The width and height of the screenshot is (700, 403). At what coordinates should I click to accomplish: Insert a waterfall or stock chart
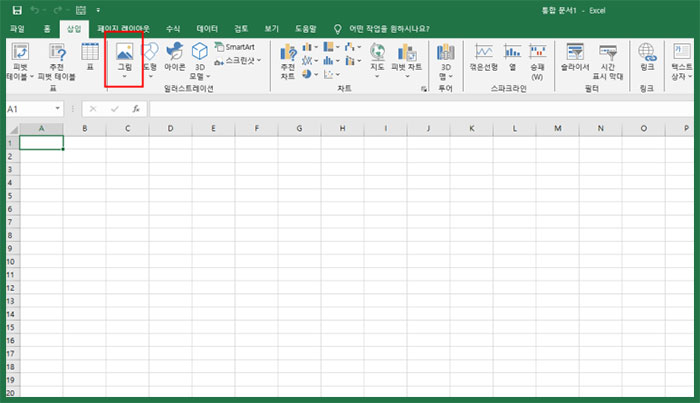point(352,47)
